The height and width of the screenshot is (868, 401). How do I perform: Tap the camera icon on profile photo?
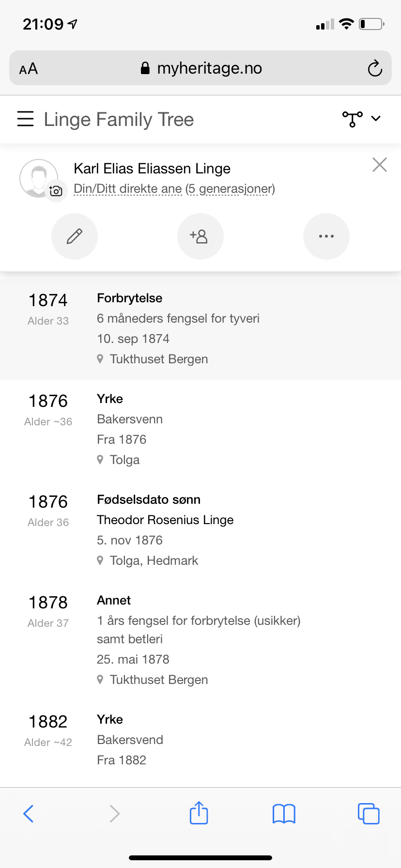pyautogui.click(x=56, y=191)
